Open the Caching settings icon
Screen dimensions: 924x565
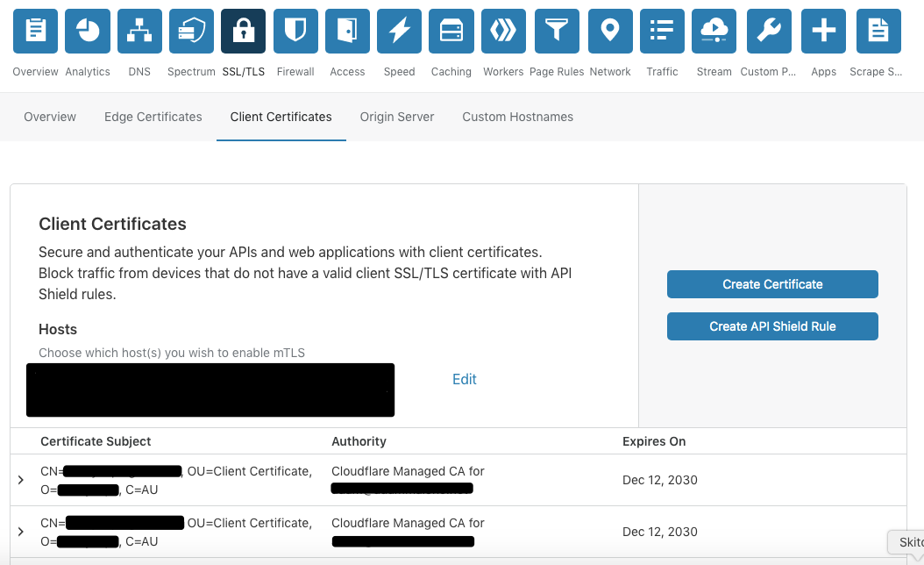click(450, 30)
